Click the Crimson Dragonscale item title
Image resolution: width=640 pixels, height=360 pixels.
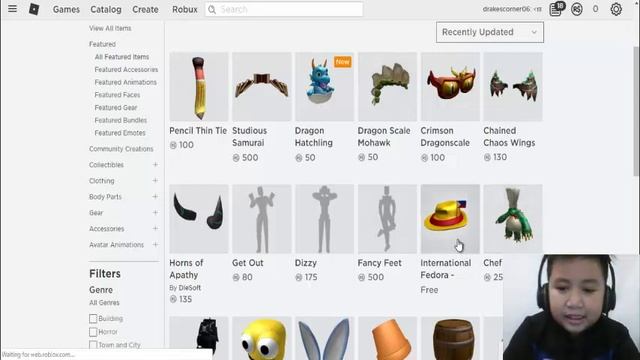[x=445, y=137]
